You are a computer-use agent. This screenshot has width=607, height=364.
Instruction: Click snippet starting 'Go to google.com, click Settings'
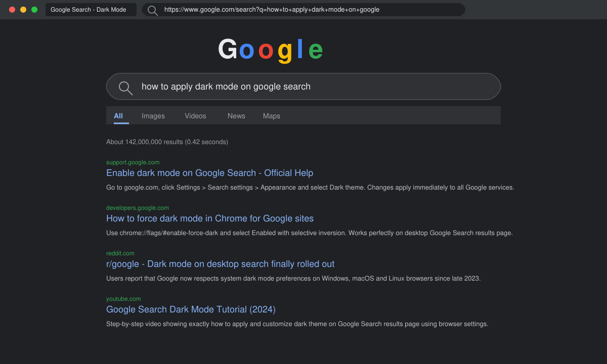[x=310, y=188]
